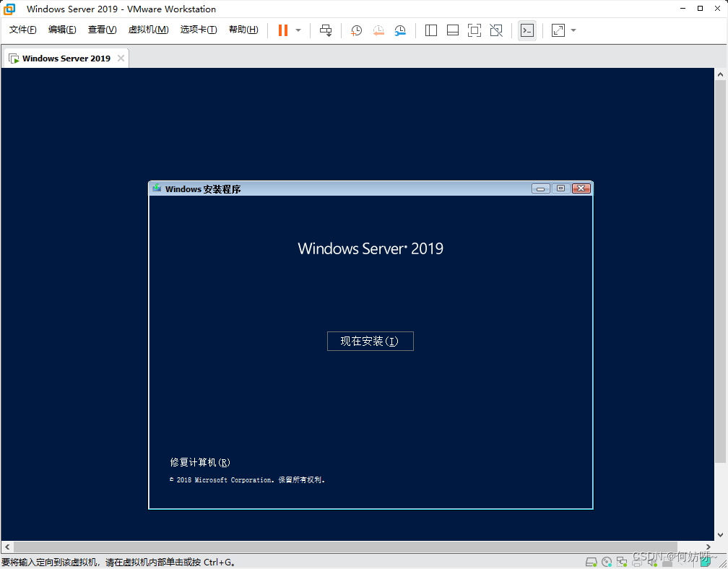The height and width of the screenshot is (569, 728).
Task: Close the Windows 安装程序 dialog
Action: pos(581,188)
